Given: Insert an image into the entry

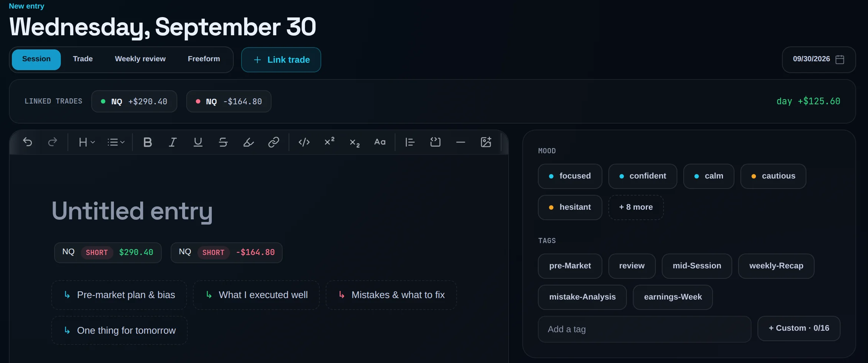Looking at the screenshot, I should coord(486,142).
